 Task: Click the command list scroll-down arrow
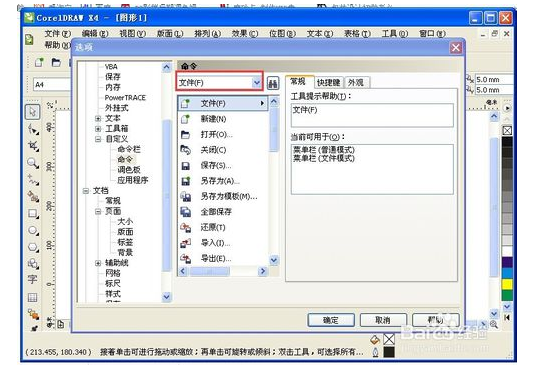[274, 260]
